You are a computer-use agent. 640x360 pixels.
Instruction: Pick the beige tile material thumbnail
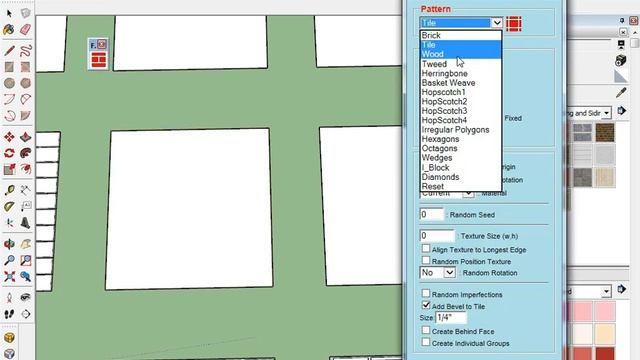tap(604, 177)
